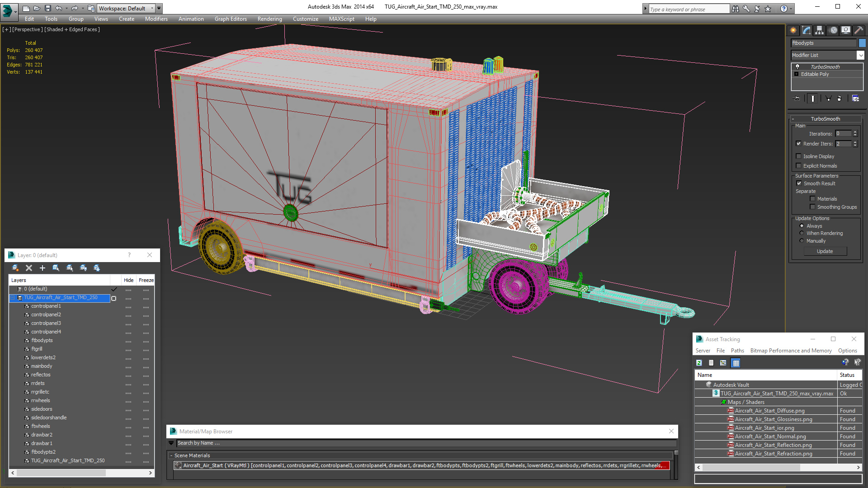Click Highlight Selected Objects' Layers icon

70,268
